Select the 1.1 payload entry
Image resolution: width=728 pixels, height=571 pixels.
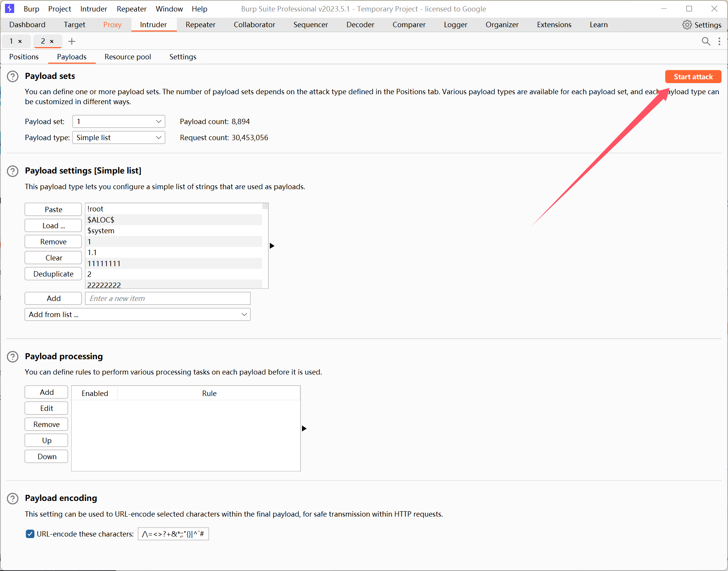click(174, 252)
